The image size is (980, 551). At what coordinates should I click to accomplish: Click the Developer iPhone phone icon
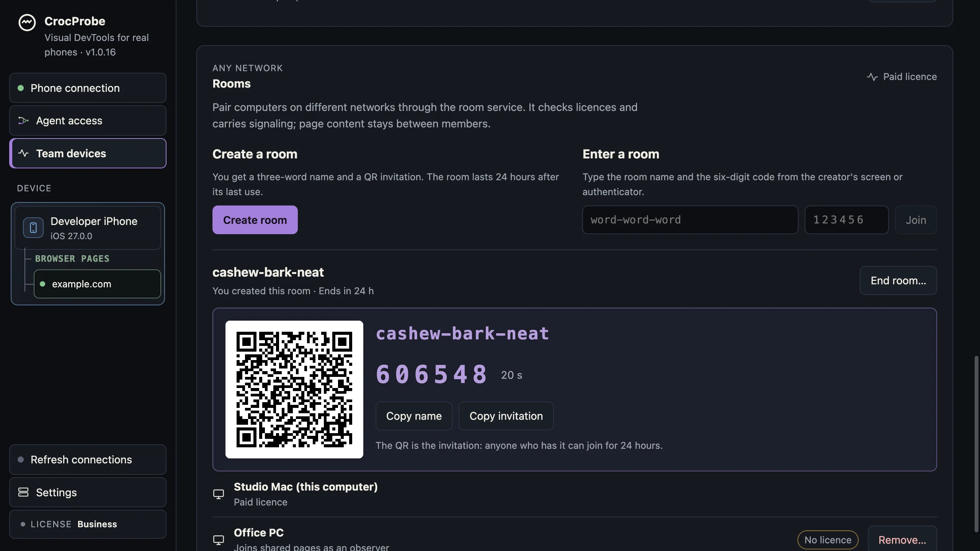[33, 228]
